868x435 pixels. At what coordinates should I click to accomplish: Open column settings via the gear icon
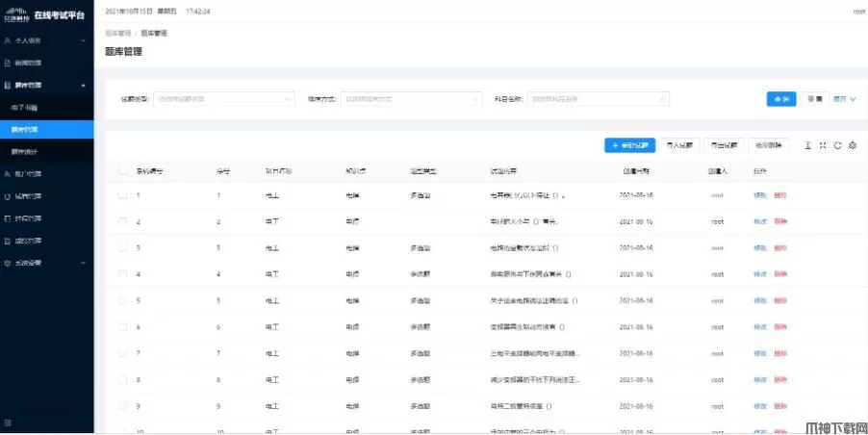tap(853, 145)
